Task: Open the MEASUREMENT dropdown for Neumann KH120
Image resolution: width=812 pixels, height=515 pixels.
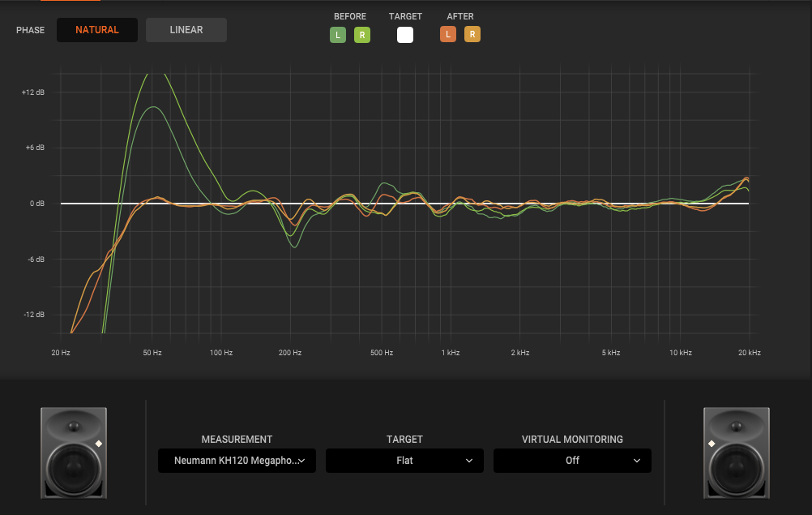Action: 237,461
